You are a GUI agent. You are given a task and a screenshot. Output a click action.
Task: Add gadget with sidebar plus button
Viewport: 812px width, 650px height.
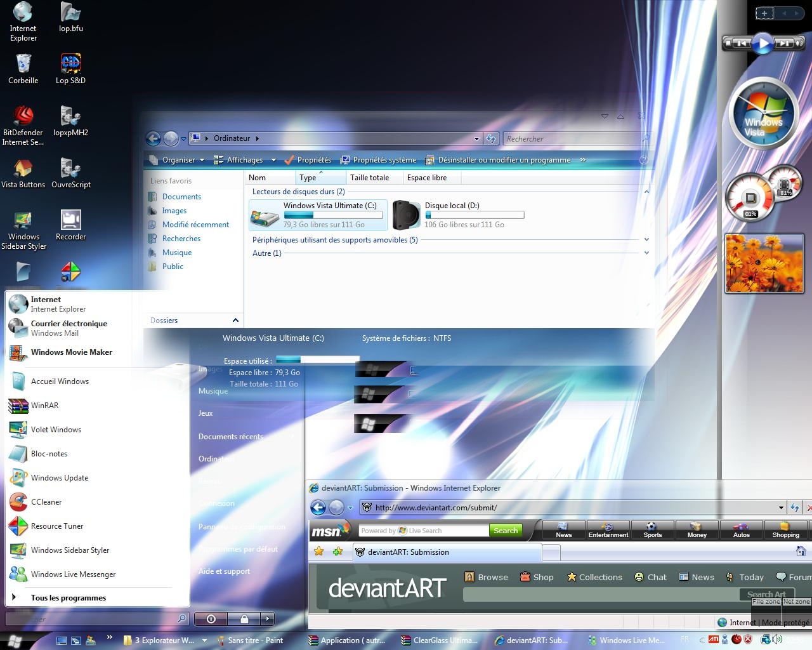(764, 13)
